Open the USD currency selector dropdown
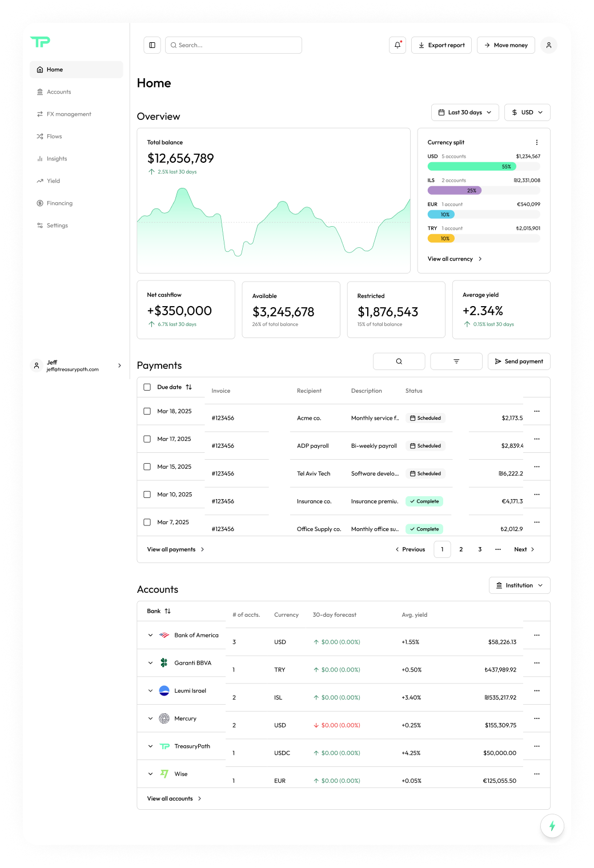 coord(527,112)
